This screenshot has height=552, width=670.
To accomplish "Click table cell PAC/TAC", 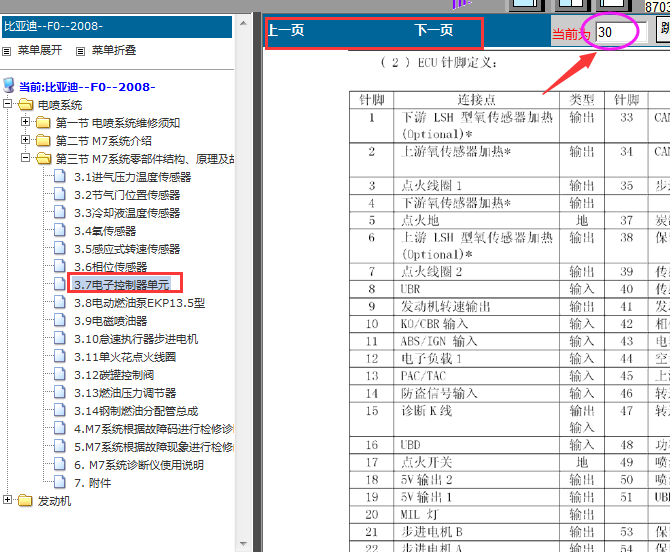I will click(x=476, y=376).
